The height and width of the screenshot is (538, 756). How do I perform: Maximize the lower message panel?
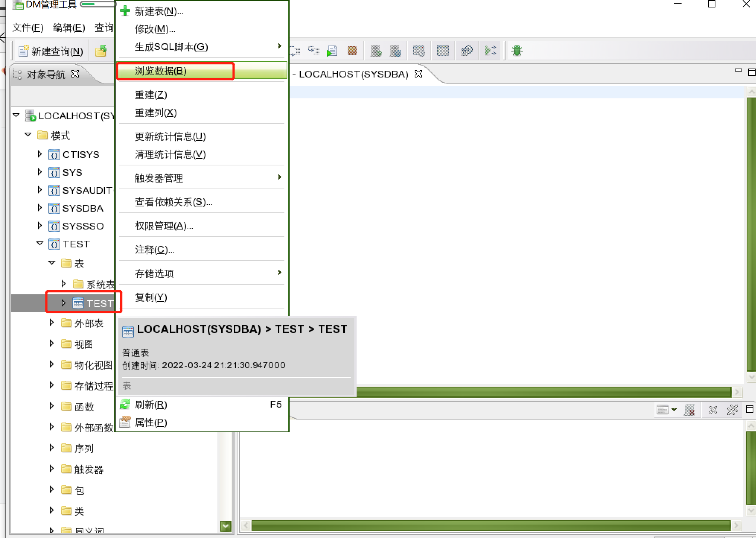click(750, 409)
